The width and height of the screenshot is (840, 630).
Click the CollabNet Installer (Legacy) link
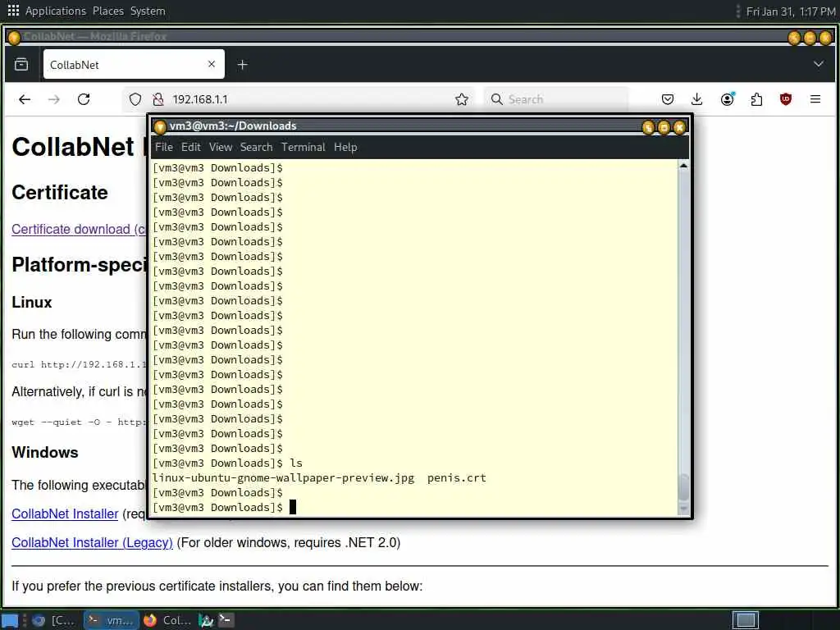pos(92,543)
